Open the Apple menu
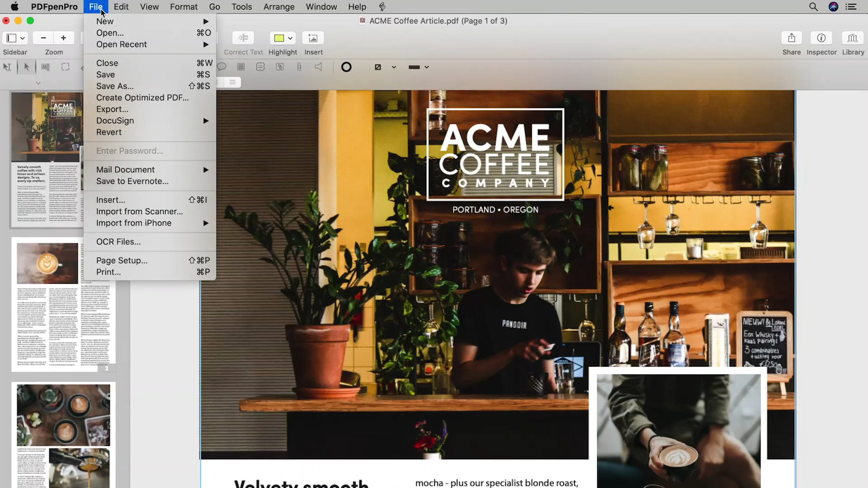This screenshot has width=868, height=488. [x=14, y=7]
